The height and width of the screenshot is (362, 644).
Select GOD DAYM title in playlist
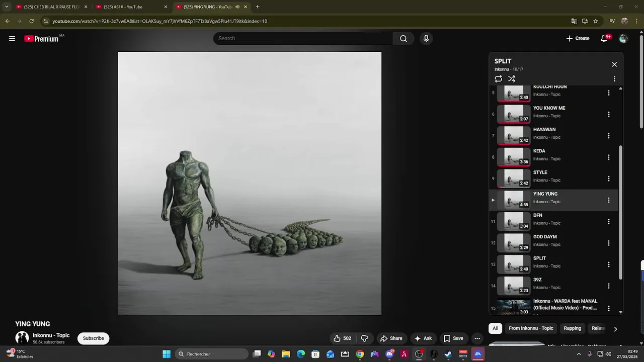[545, 237]
